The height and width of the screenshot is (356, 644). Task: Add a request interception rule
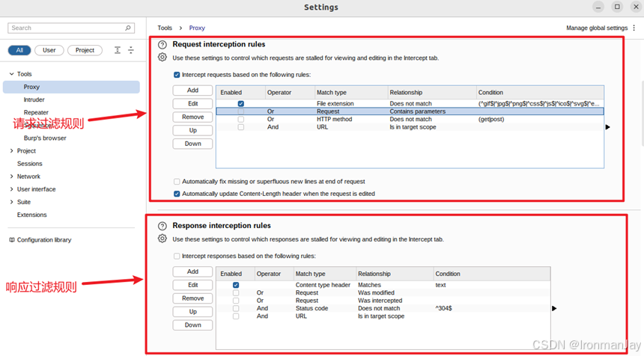pos(192,90)
